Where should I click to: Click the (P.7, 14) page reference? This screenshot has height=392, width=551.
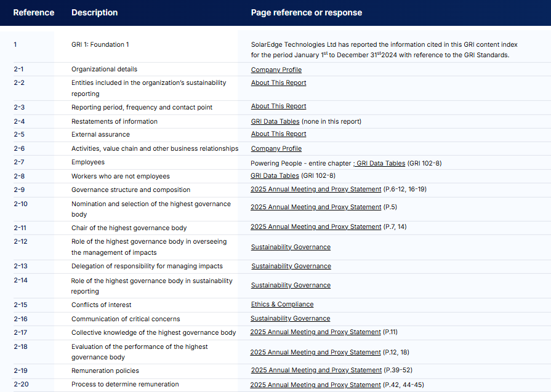(395, 226)
